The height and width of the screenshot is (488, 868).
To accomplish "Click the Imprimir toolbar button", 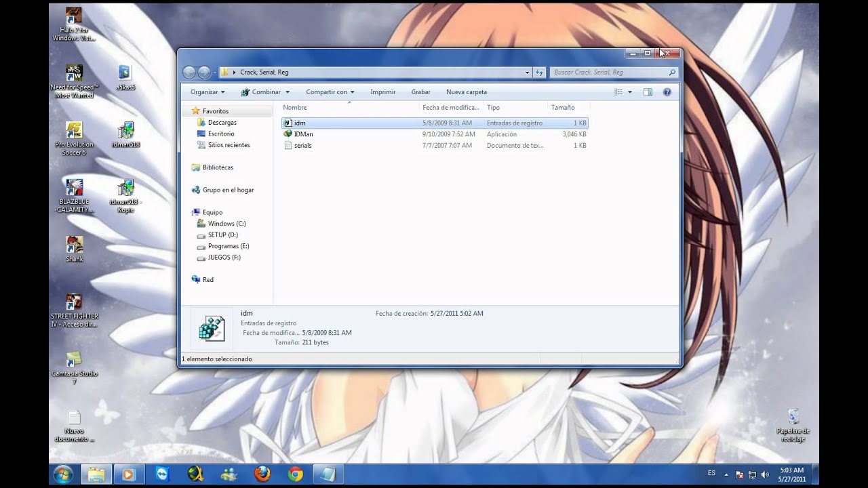I will click(383, 92).
